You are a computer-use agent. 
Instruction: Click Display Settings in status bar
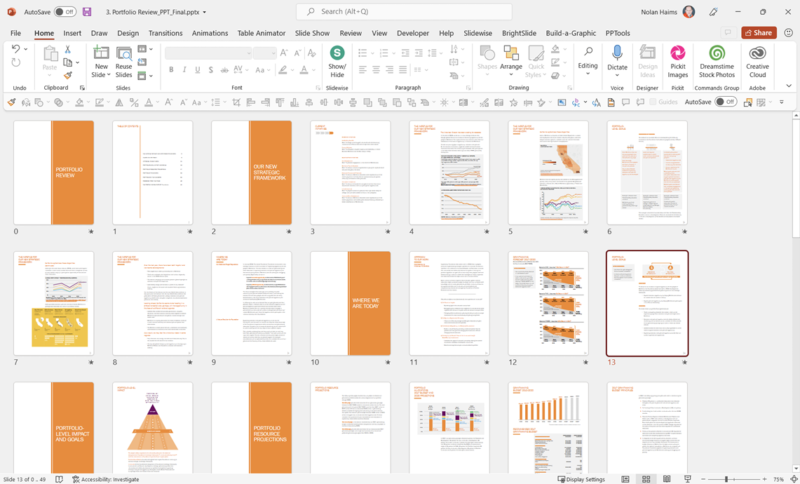[x=581, y=479]
